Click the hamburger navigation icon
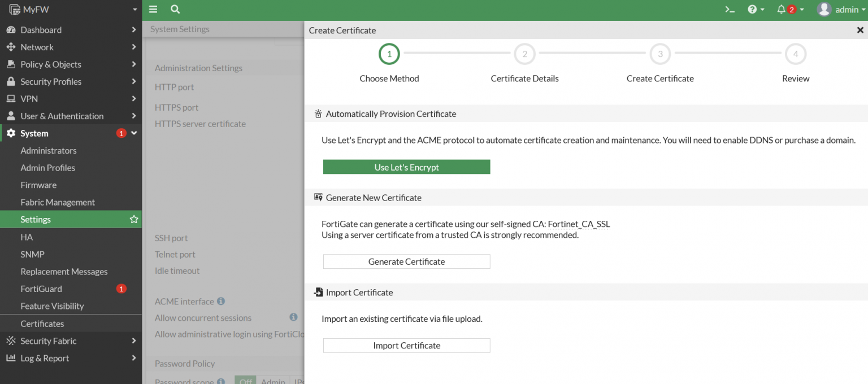Screen dimensions: 868x384 [x=153, y=9]
